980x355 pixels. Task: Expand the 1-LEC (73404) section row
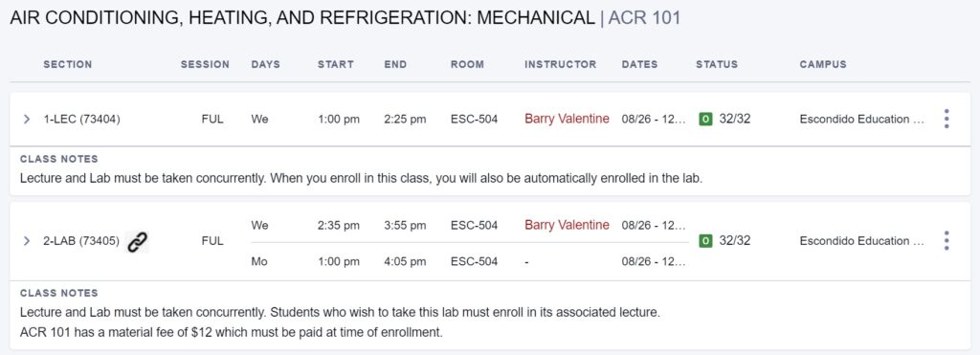click(26, 119)
